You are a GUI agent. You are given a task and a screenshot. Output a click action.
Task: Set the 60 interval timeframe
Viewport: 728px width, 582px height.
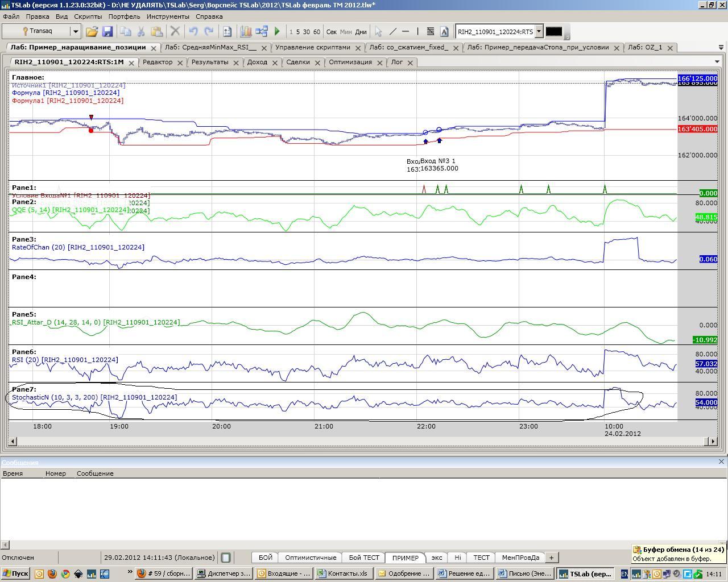click(x=317, y=32)
